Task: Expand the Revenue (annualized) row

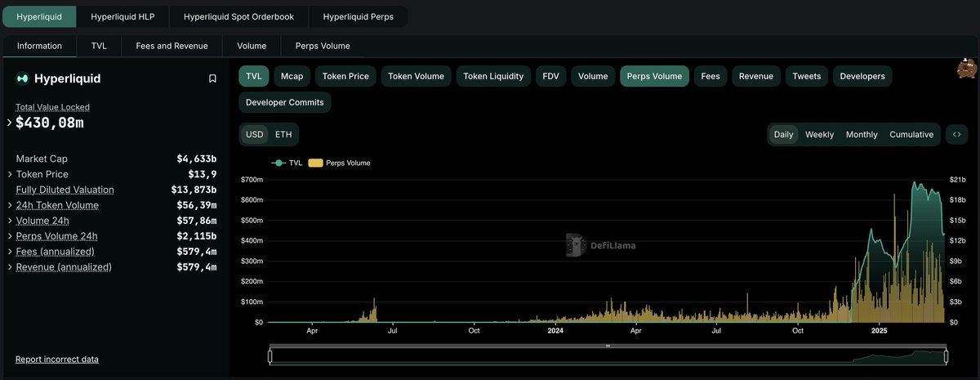Action: point(10,267)
